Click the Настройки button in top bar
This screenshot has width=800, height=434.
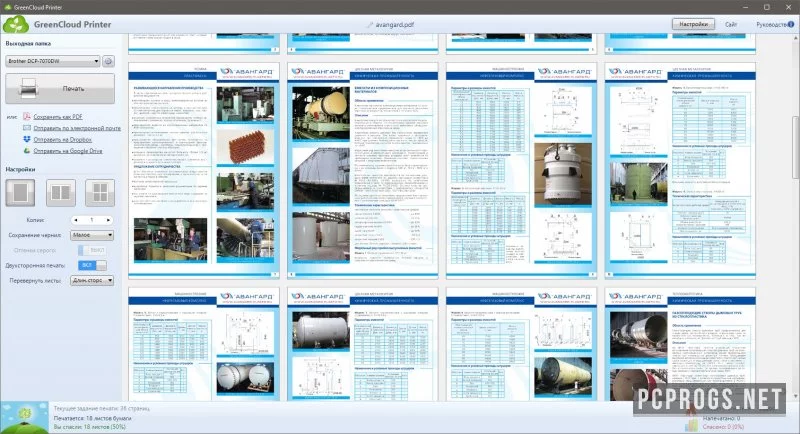[693, 24]
